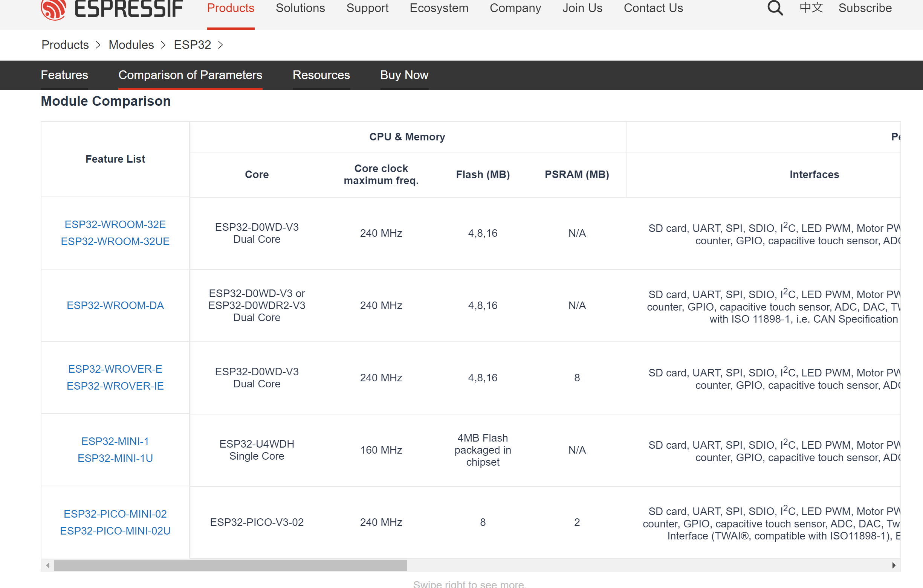Open the ESP32-WROOM-DA module link
This screenshot has width=923, height=588.
point(115,305)
